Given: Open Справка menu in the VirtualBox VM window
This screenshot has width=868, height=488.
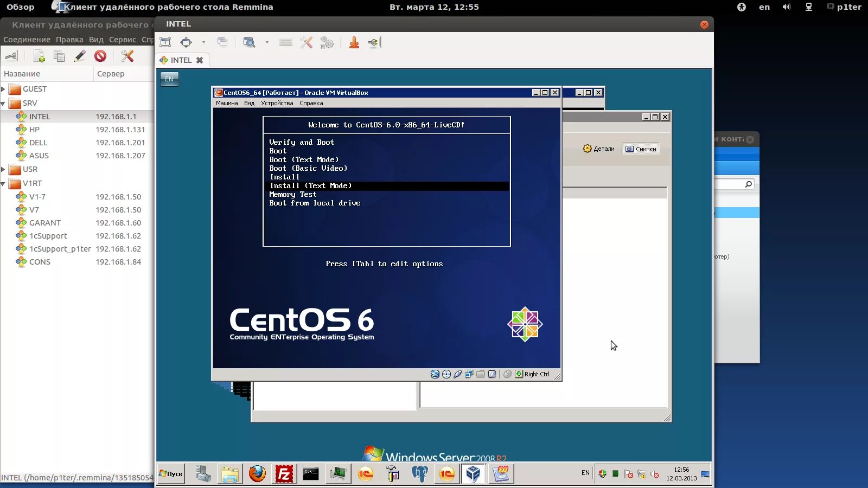Looking at the screenshot, I should click(311, 103).
